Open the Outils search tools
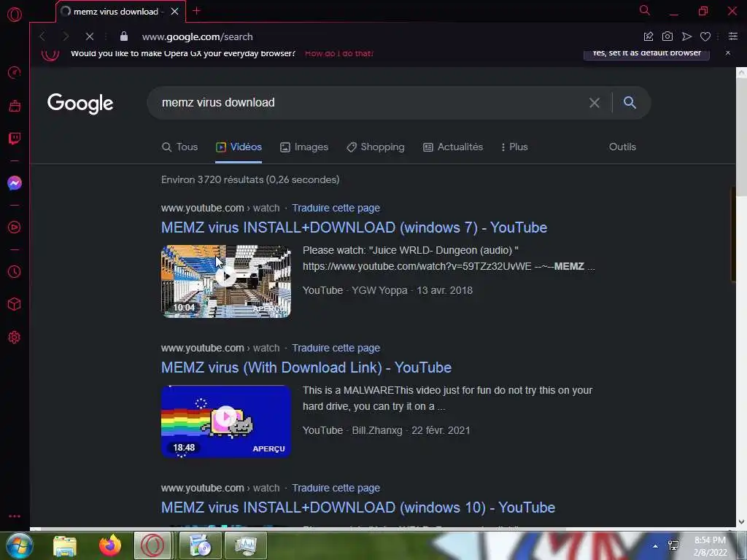Image resolution: width=747 pixels, height=560 pixels. pyautogui.click(x=622, y=147)
